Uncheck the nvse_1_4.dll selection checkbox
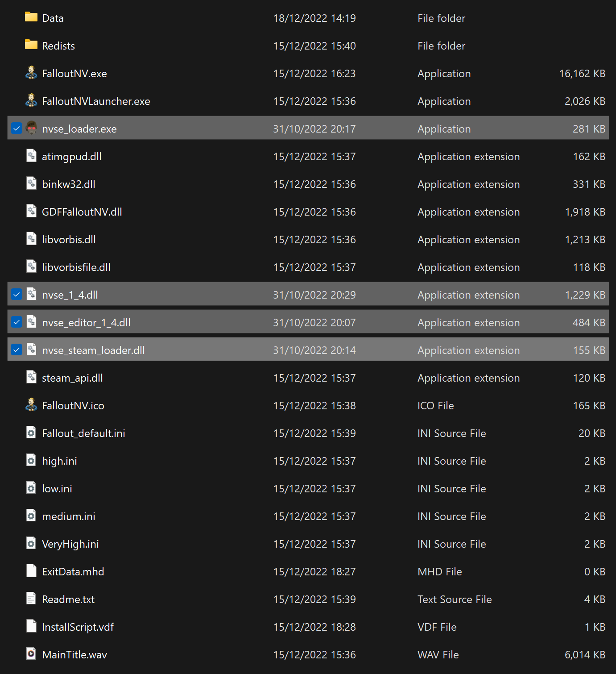This screenshot has height=674, width=616. (17, 295)
